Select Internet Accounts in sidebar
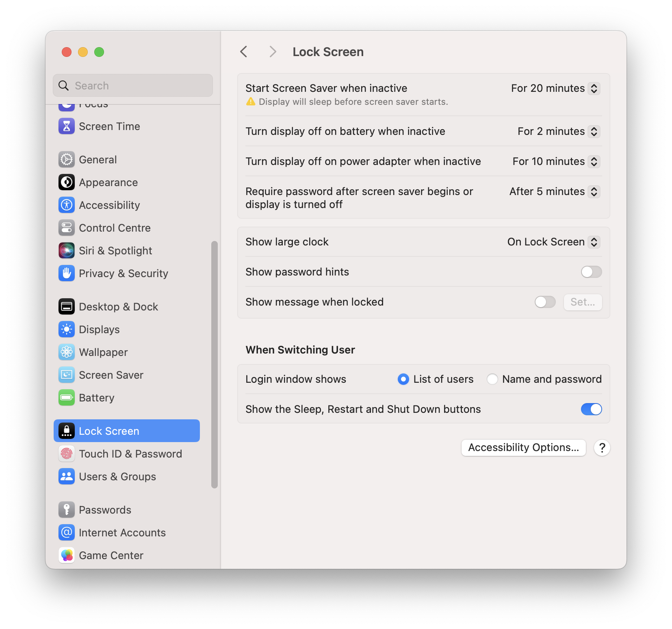Image resolution: width=672 pixels, height=629 pixels. tap(127, 533)
